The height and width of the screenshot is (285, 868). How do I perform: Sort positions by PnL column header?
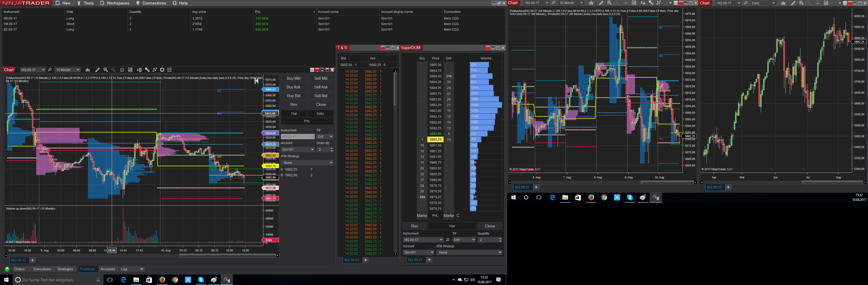(285, 12)
